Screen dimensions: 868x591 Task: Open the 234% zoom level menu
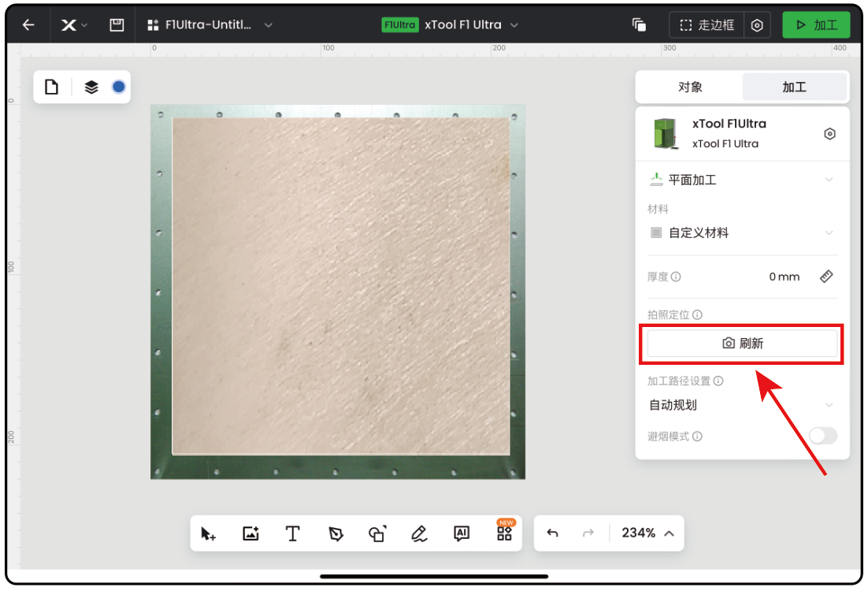click(647, 533)
